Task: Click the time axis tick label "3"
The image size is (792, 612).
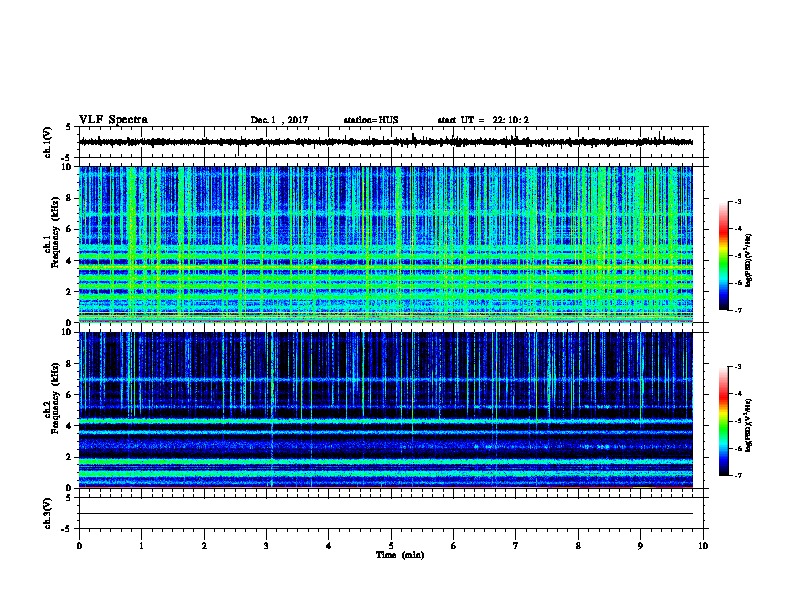Action: pos(266,546)
